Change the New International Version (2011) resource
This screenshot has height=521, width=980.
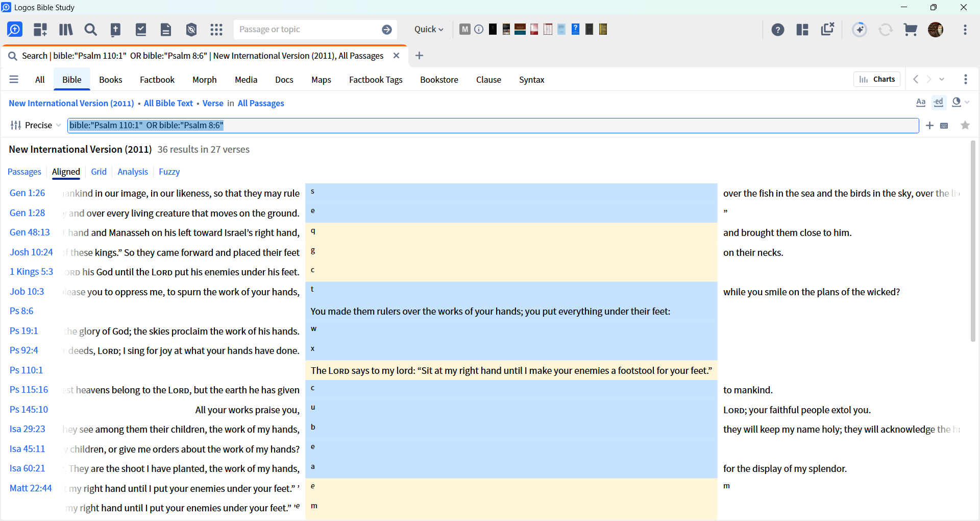(71, 103)
